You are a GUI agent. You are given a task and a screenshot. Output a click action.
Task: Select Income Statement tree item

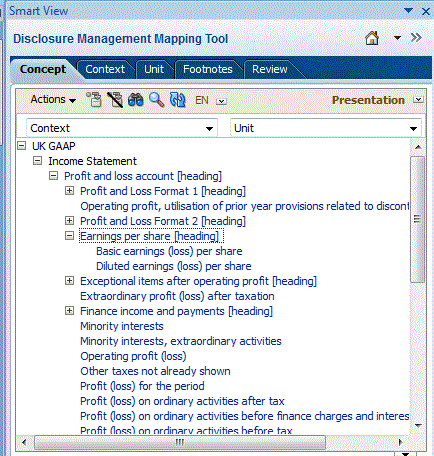[92, 161]
